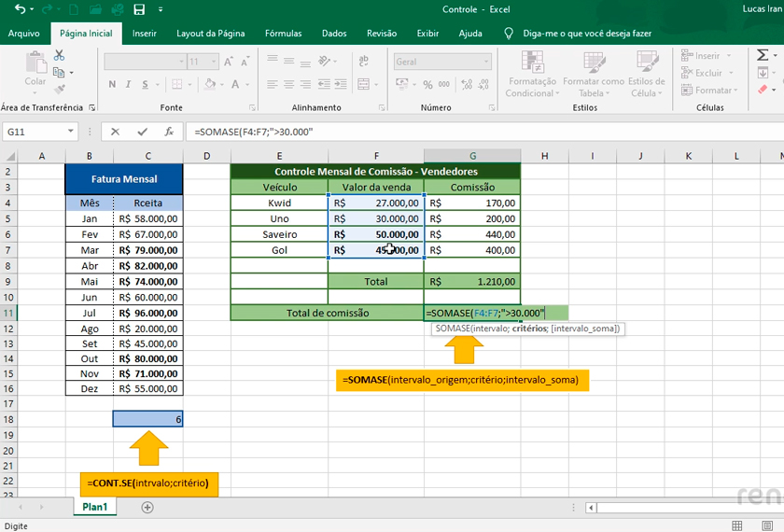Image resolution: width=784 pixels, height=532 pixels.
Task: Open the font size dropdown
Action: point(216,62)
